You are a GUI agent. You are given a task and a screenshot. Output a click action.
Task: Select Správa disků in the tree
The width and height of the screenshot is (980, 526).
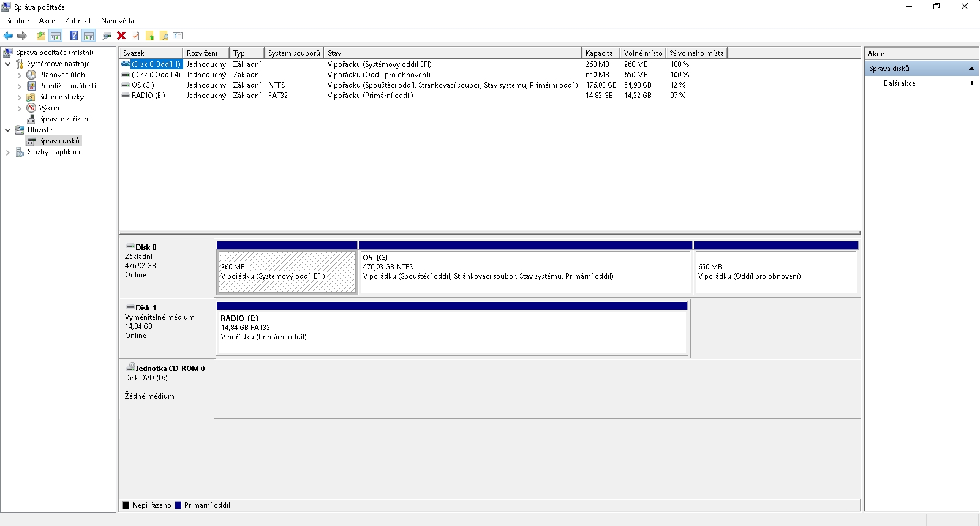click(x=59, y=141)
